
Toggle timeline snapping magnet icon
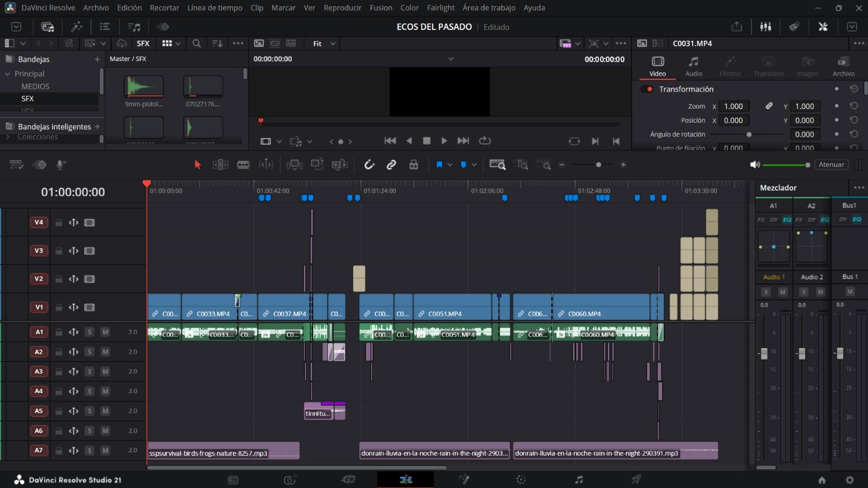click(x=369, y=165)
